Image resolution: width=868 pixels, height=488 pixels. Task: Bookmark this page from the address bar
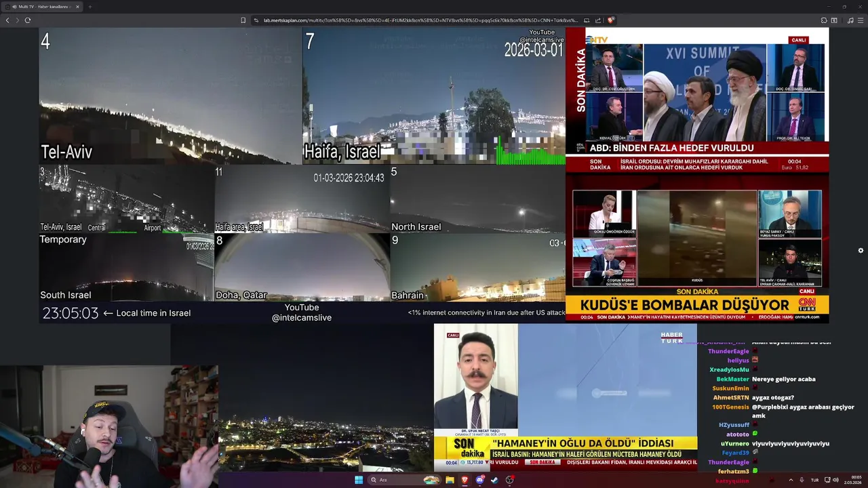coord(243,20)
